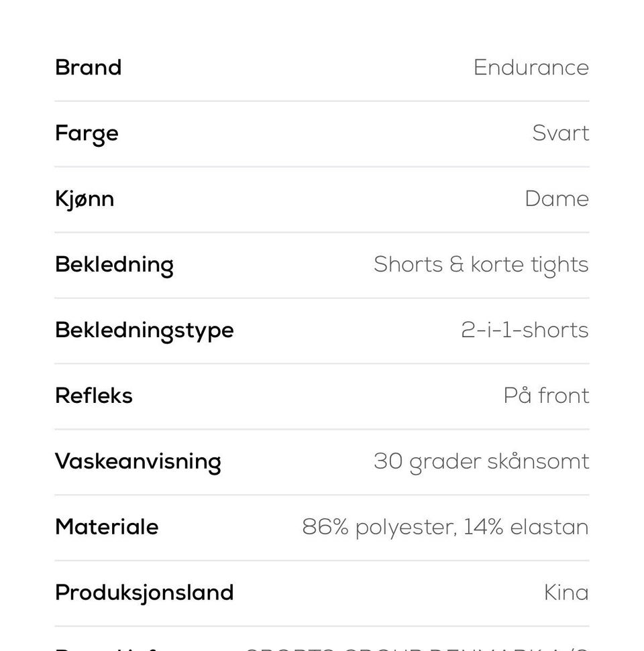Click the Bekledning label
The width and height of the screenshot is (644, 651).
[114, 265]
